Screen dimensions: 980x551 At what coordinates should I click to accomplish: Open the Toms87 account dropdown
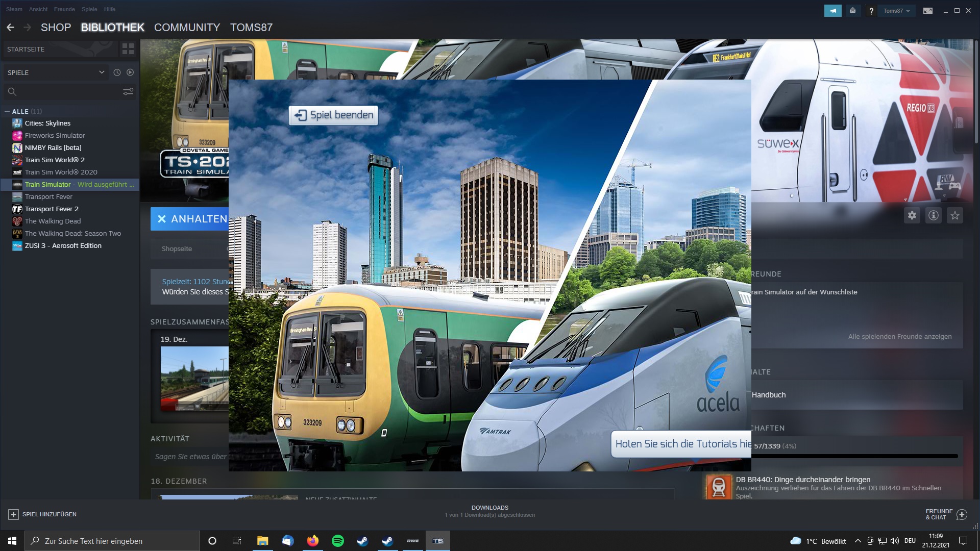coord(896,10)
